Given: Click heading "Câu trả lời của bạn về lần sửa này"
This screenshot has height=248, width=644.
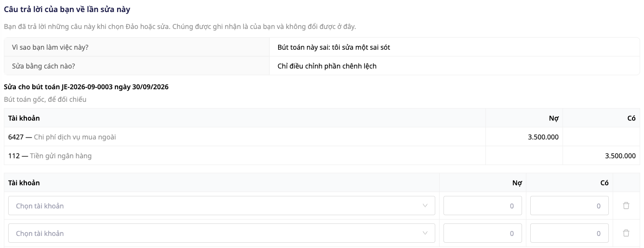Looking at the screenshot, I should (67, 9).
